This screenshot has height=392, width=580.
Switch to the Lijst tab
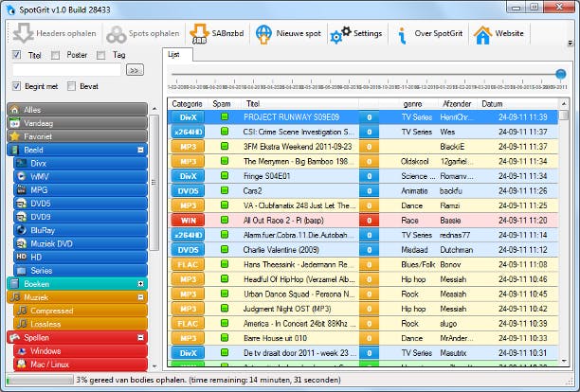tap(177, 55)
